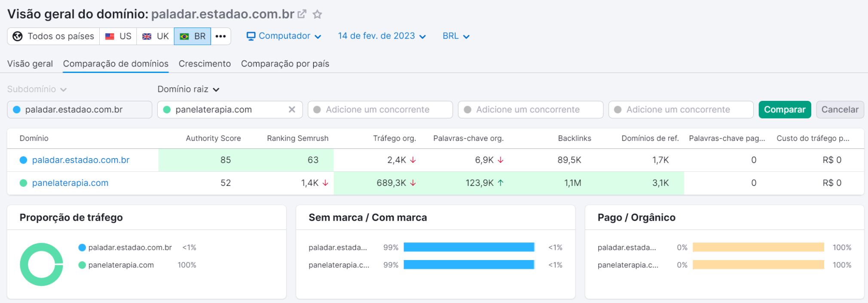Open domain in new tab via external link icon

point(302,14)
